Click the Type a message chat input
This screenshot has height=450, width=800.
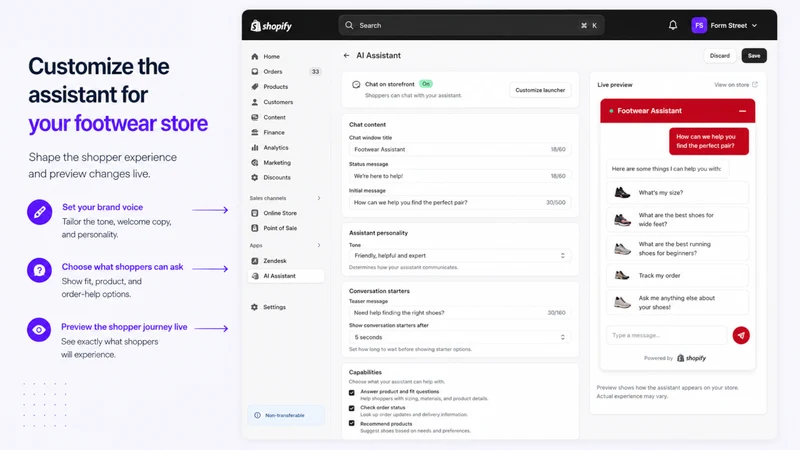pyautogui.click(x=666, y=335)
